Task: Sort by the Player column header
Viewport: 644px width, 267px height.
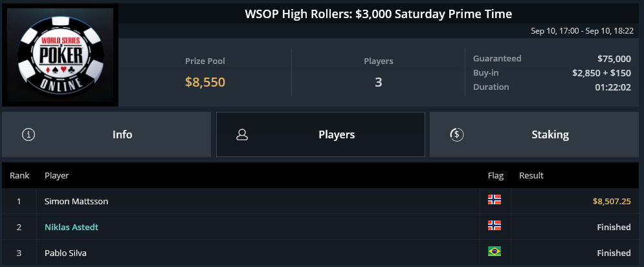Action: click(x=57, y=176)
